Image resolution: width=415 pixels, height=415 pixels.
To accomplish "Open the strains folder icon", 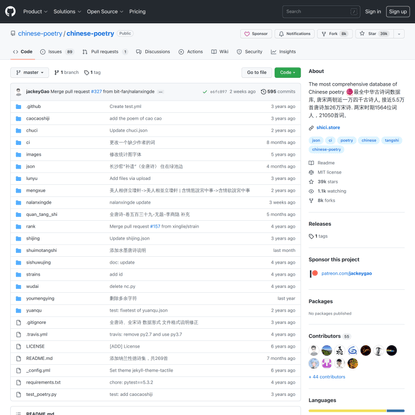I will [19, 275].
